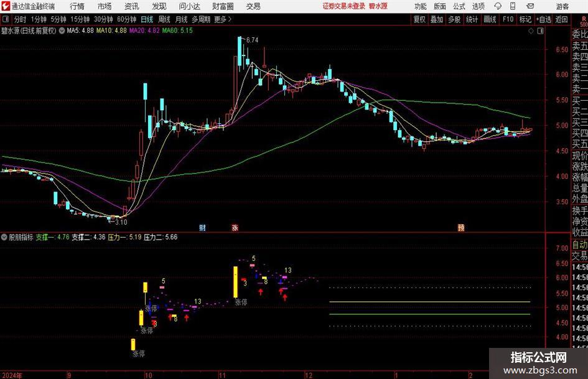
Task: Open the 公式 menu
Action: click(459, 6)
